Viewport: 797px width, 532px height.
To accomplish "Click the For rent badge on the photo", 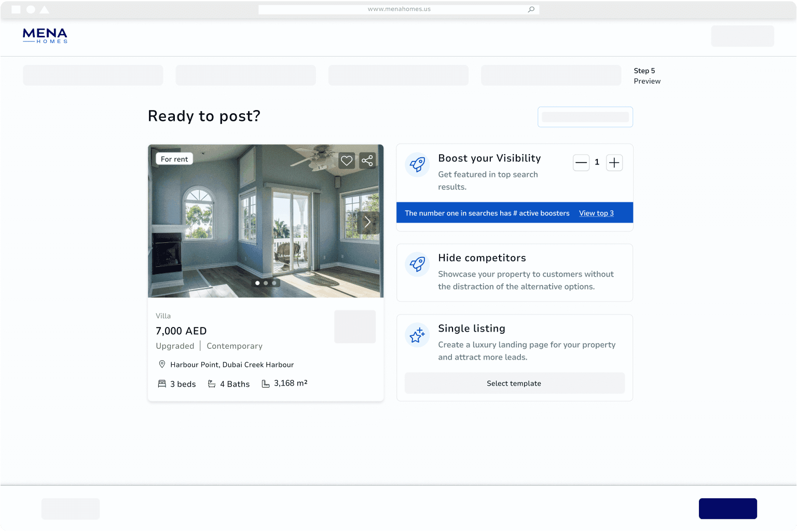I will [174, 159].
